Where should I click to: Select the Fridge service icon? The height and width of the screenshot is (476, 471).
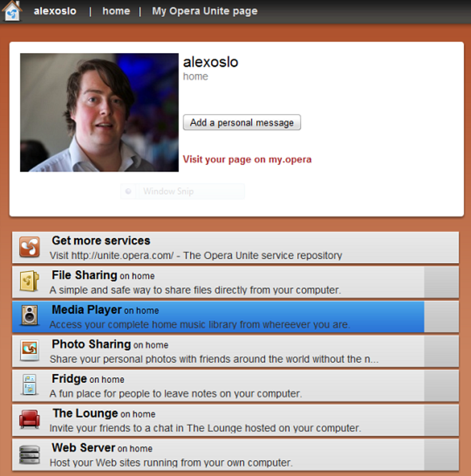point(29,385)
